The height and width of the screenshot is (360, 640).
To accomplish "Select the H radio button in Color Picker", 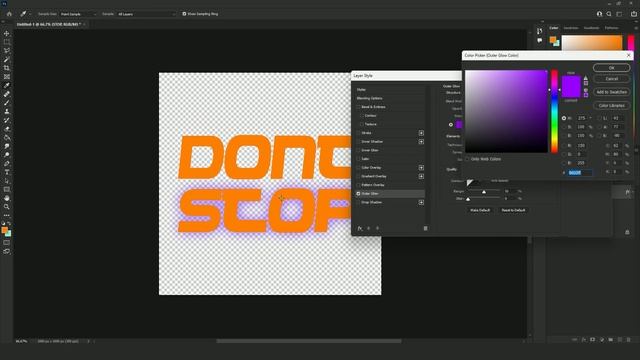I will tap(564, 118).
